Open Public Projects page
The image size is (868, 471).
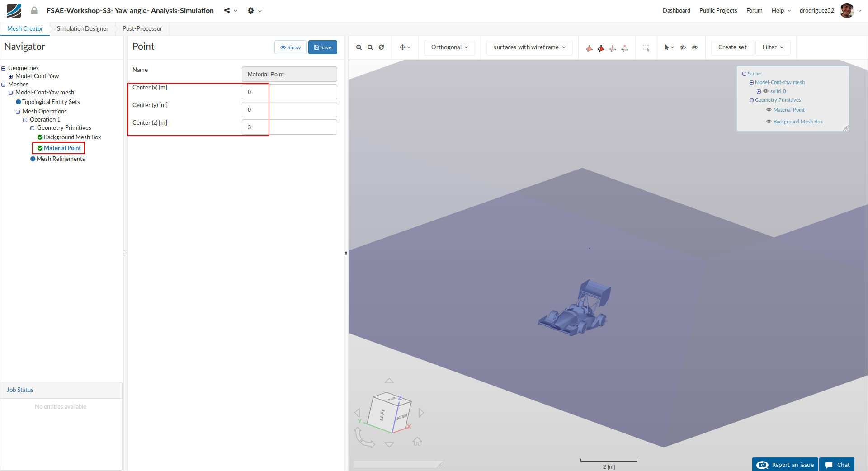pyautogui.click(x=718, y=10)
